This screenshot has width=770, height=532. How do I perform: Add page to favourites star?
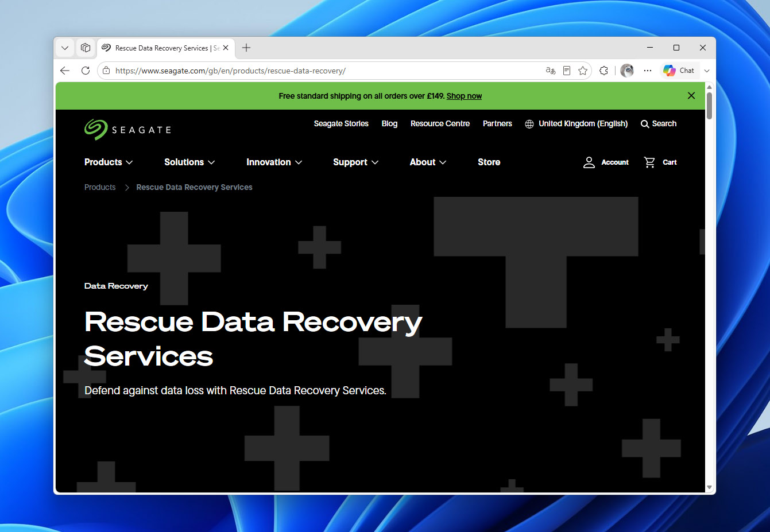coord(583,71)
